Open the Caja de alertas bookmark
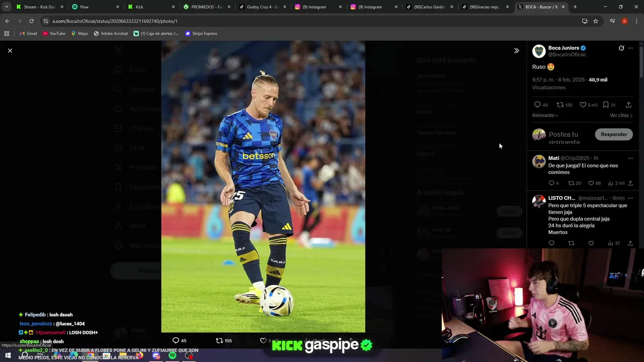This screenshot has width=644, height=362. [156, 34]
